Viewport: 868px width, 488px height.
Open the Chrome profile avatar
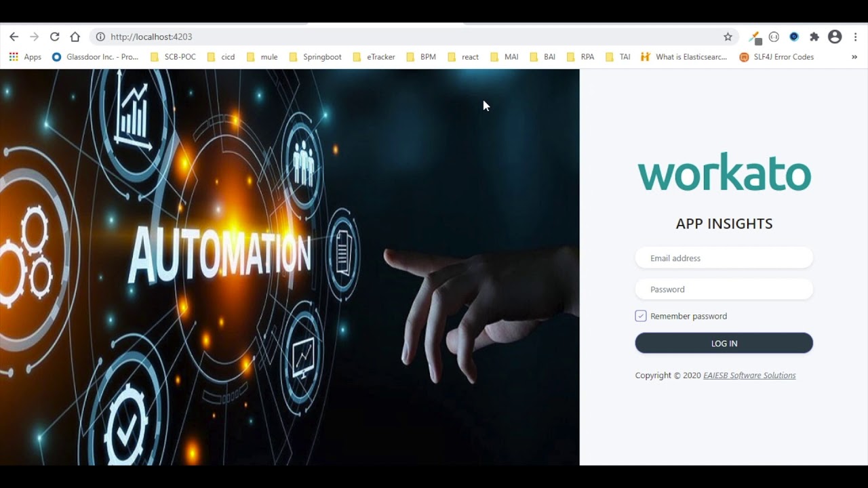(835, 37)
